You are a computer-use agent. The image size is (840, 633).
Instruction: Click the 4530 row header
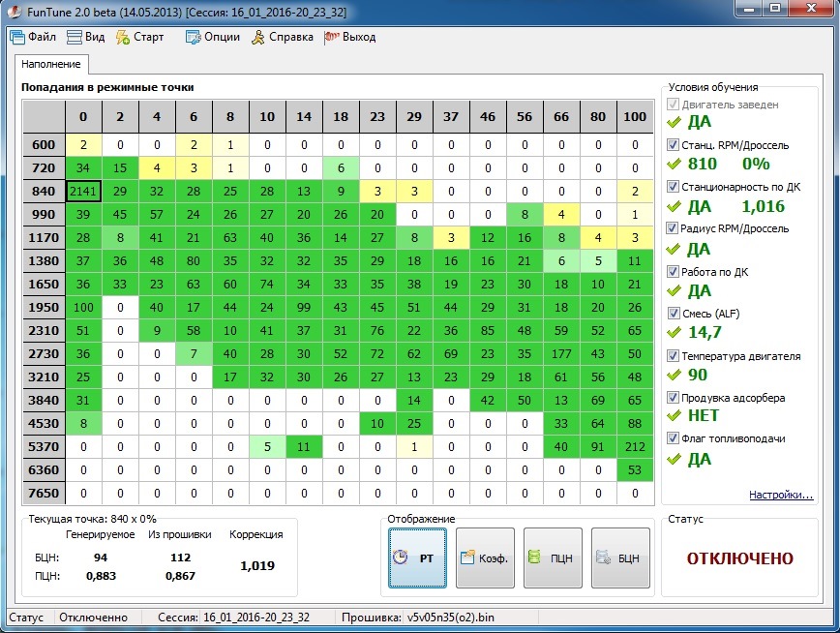tap(44, 423)
